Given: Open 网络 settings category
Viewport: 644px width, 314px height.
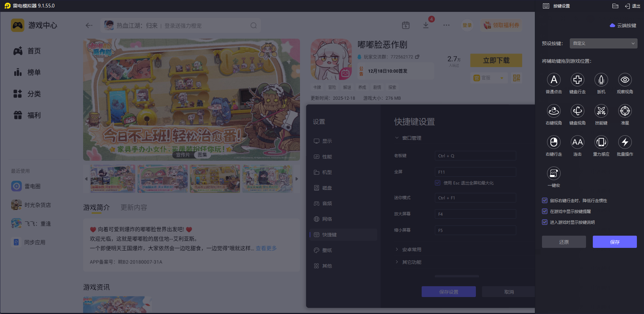Looking at the screenshot, I should pyautogui.click(x=343, y=219).
